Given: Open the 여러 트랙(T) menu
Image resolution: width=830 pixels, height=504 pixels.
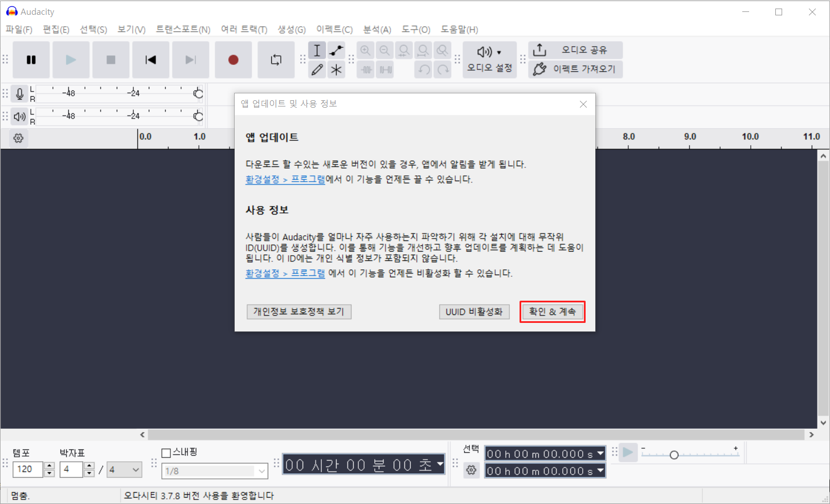Looking at the screenshot, I should [244, 30].
